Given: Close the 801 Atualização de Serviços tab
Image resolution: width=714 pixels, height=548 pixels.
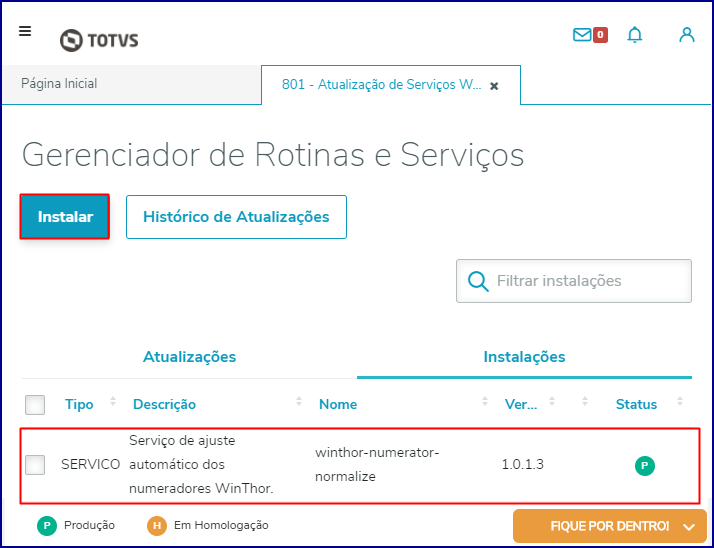Looking at the screenshot, I should click(494, 86).
